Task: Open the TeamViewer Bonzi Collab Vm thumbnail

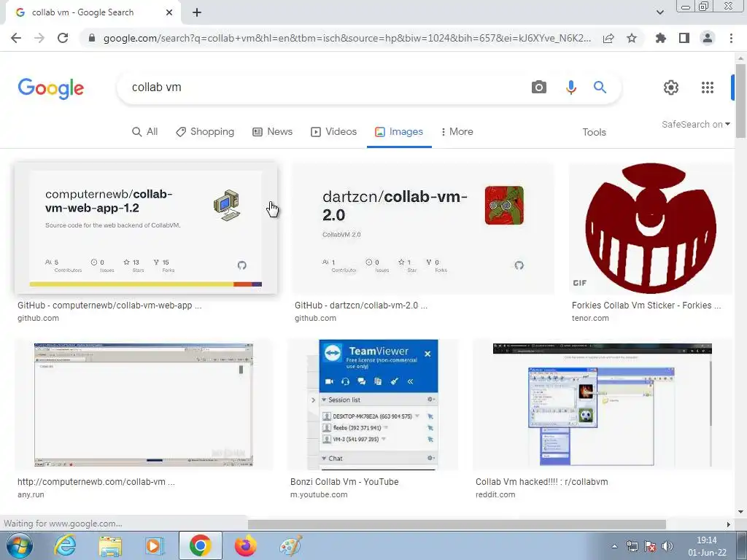Action: (x=373, y=405)
